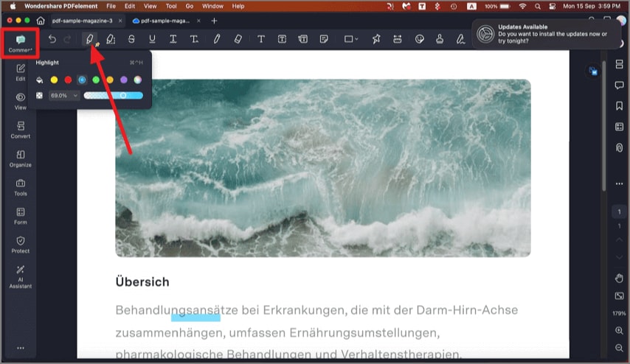Redo the last action

tap(68, 39)
